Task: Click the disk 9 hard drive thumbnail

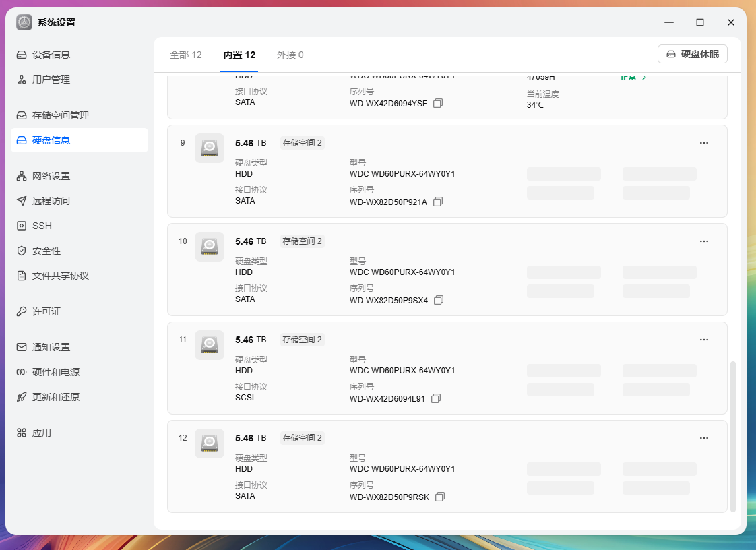Action: point(210,148)
